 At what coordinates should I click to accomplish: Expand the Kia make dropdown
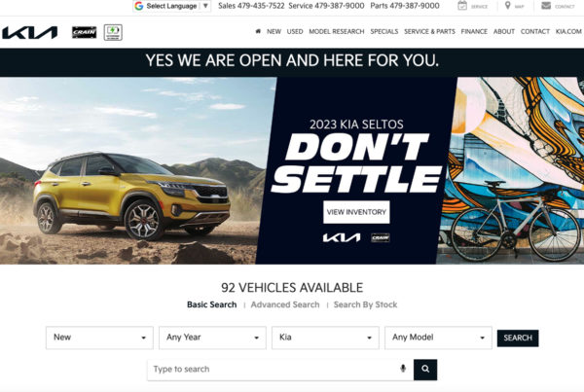pyautogui.click(x=325, y=338)
